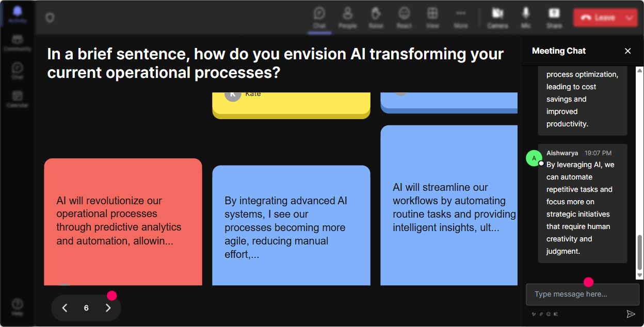This screenshot has width=644, height=327.
Task: Open Chat in the left sidebar
Action: pos(18,71)
